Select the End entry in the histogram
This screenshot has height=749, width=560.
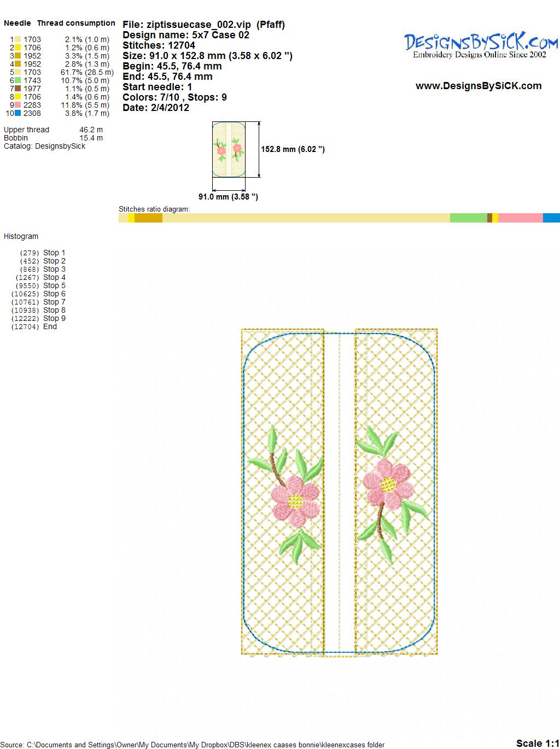(50, 327)
